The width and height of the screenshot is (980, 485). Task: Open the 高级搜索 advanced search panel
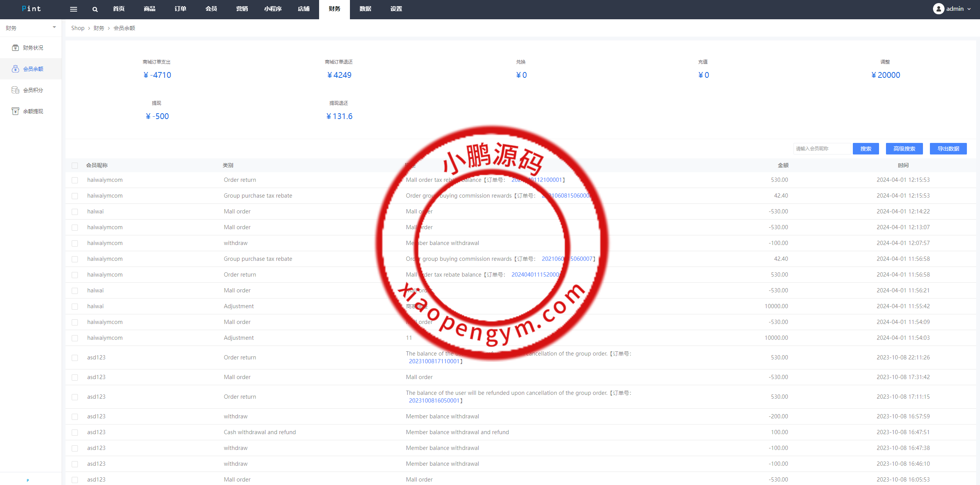(904, 149)
